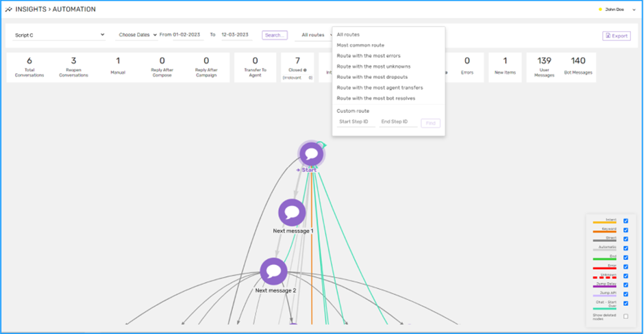The width and height of the screenshot is (644, 334).
Task: Click the Error red legend line
Action: (604, 268)
